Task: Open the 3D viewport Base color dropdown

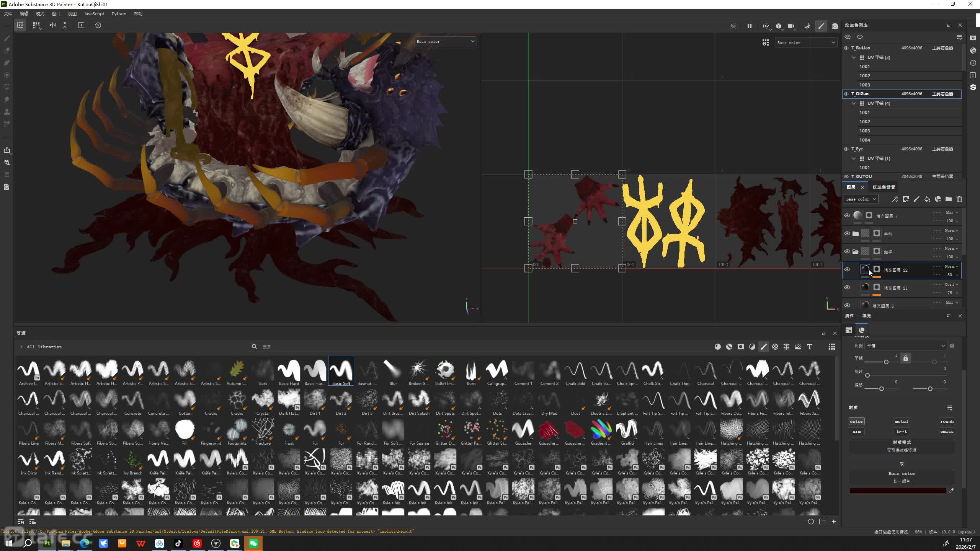Action: (445, 41)
